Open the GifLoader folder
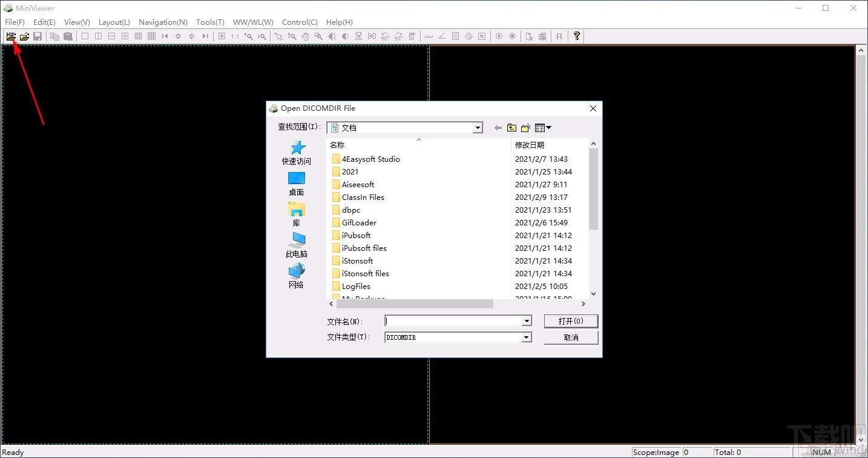This screenshot has height=458, width=868. [358, 222]
